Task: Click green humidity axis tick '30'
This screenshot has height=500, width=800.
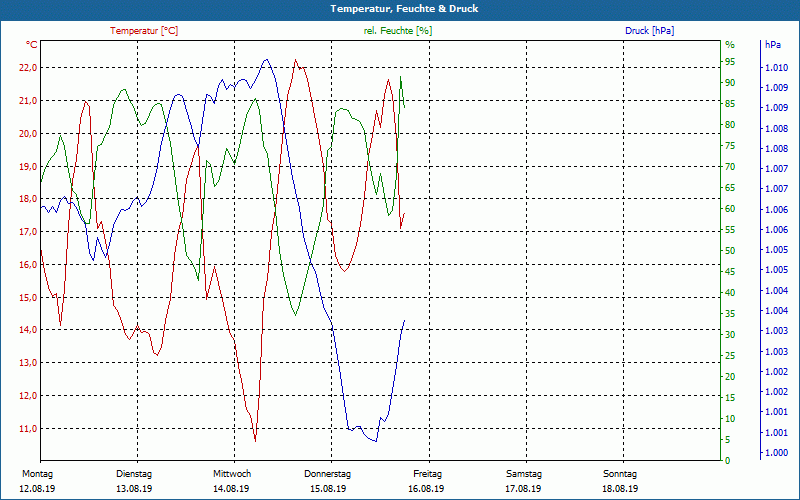Action: 730,335
